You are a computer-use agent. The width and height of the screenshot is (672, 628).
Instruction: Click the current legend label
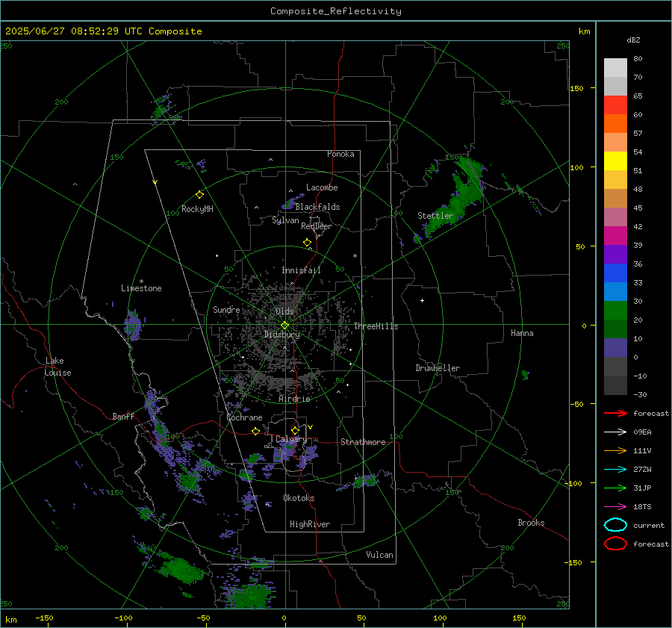[x=649, y=525]
